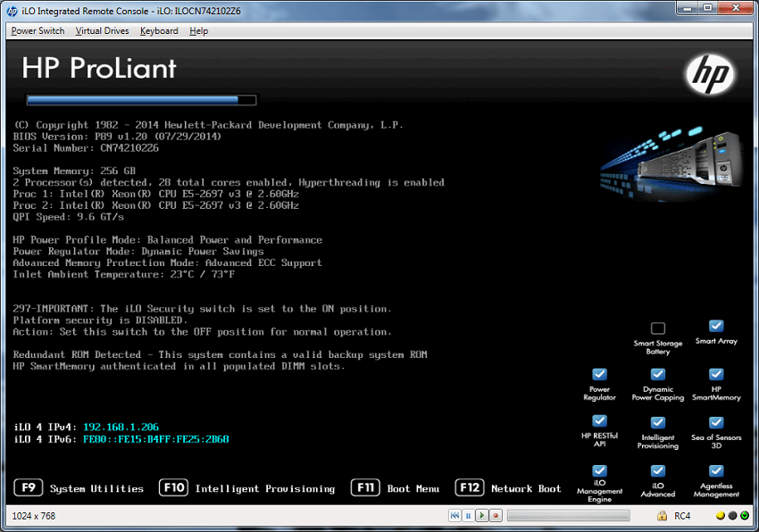This screenshot has width=759, height=532.
Task: Click the yellow health status LED
Action: (721, 516)
